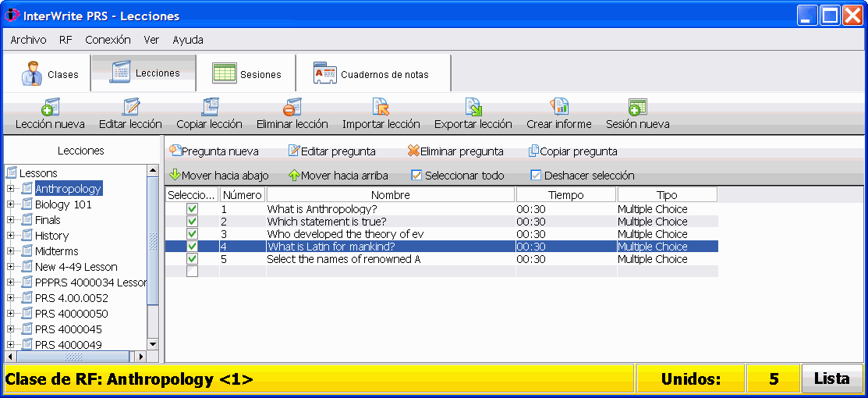Expand the PRS 4000049 node
The width and height of the screenshot is (868, 398).
tap(10, 344)
